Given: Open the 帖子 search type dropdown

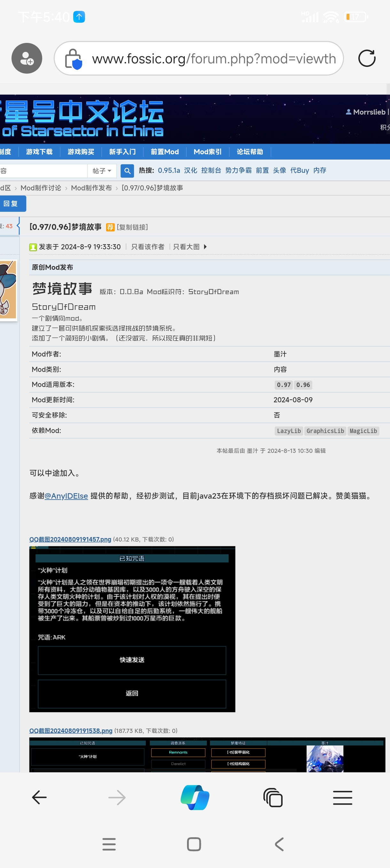Looking at the screenshot, I should (x=102, y=171).
